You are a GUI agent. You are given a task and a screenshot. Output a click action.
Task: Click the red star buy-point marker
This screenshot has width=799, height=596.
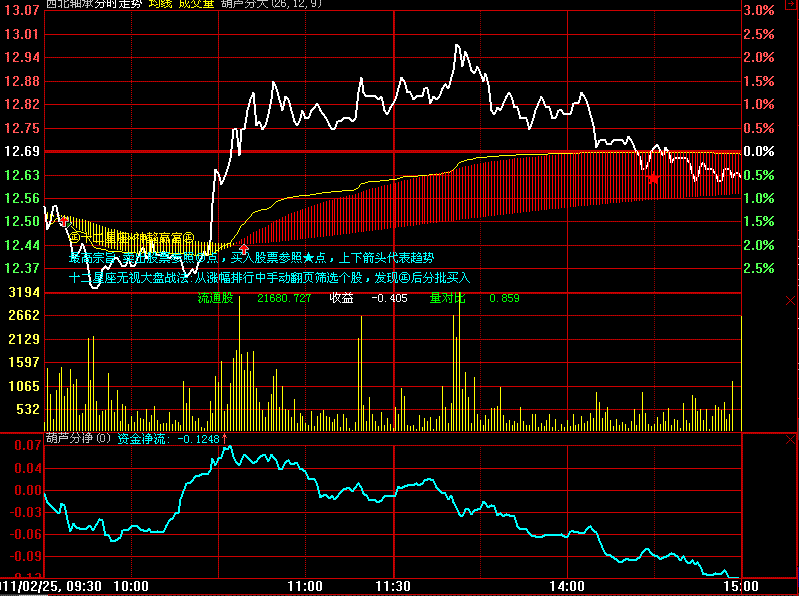click(653, 178)
